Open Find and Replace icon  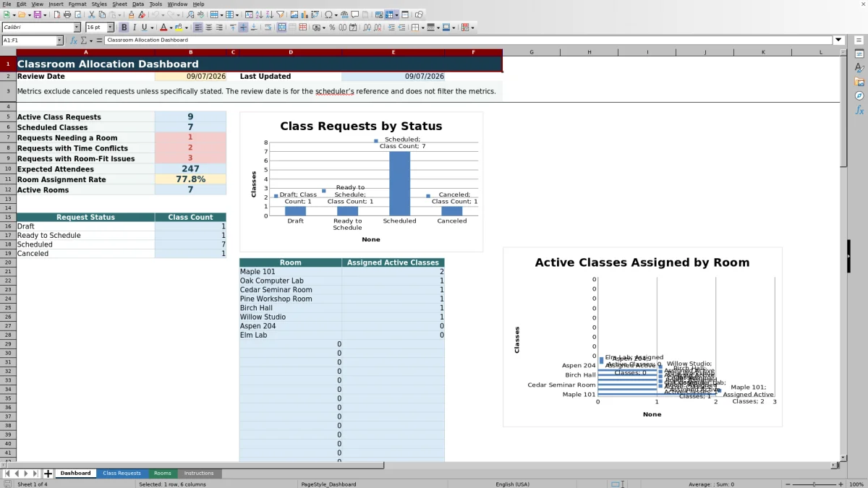(190, 14)
